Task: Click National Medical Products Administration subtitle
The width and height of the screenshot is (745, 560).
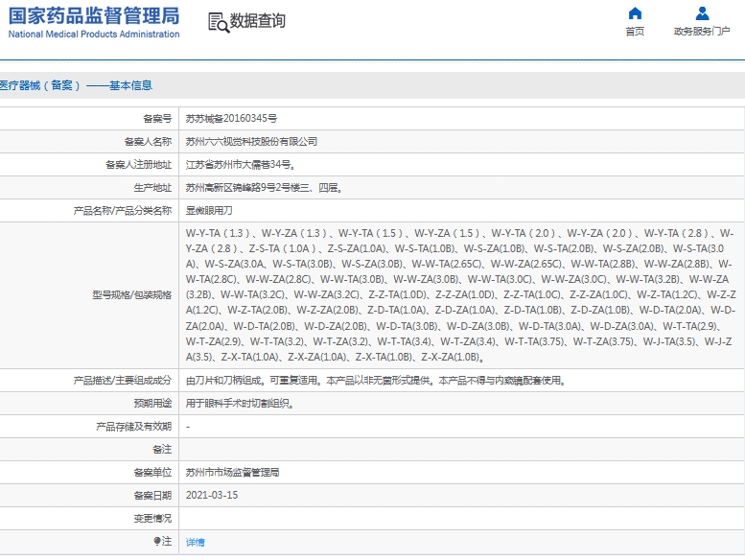Action: point(94,35)
